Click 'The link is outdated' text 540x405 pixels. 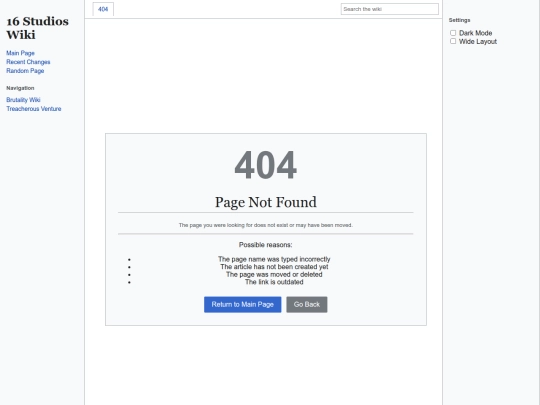click(274, 282)
